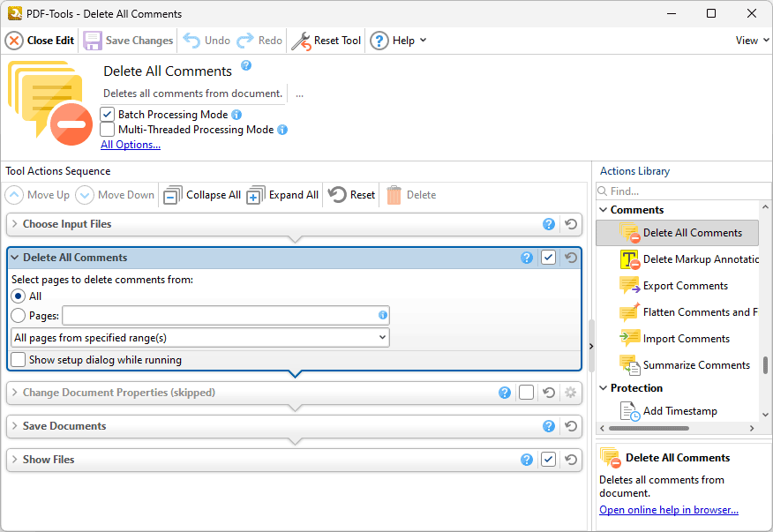Collapse All actions in the sequence

coord(202,195)
